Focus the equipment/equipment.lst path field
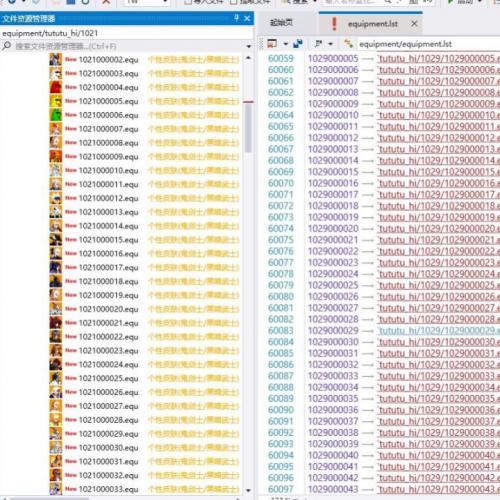This screenshot has width=500, height=500. (x=429, y=44)
